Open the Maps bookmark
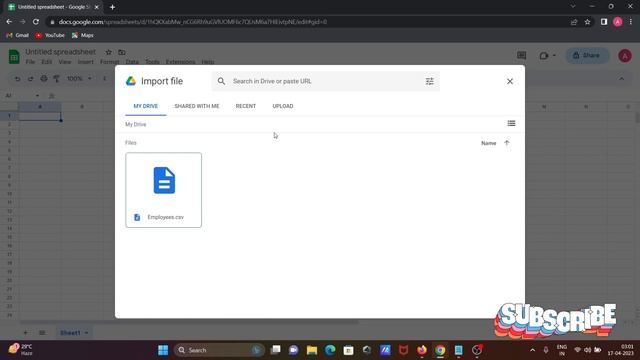Viewport: 640px width, 360px height. (x=83, y=36)
